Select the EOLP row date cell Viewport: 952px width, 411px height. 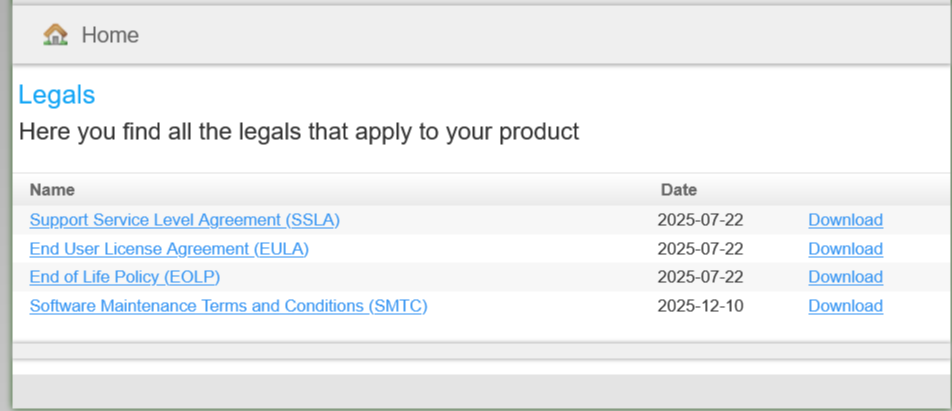tap(700, 277)
